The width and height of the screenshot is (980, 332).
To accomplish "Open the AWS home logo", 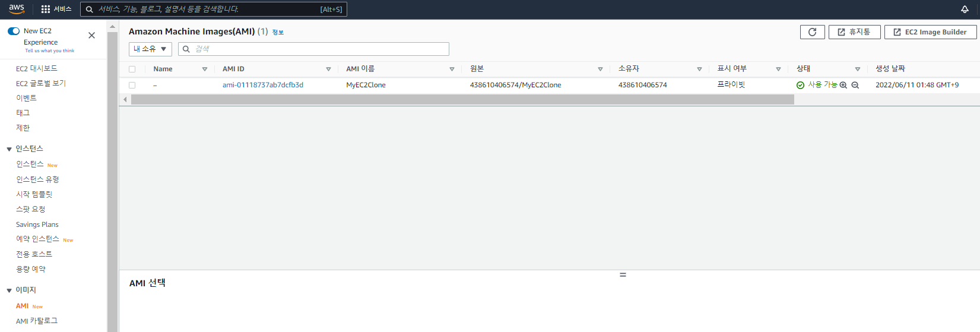I will tap(17, 9).
